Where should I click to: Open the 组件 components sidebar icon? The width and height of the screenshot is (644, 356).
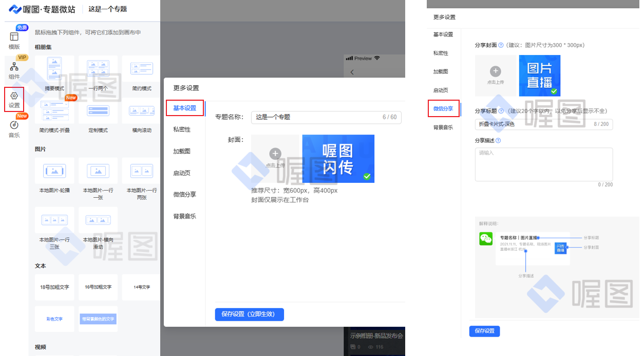(x=14, y=70)
